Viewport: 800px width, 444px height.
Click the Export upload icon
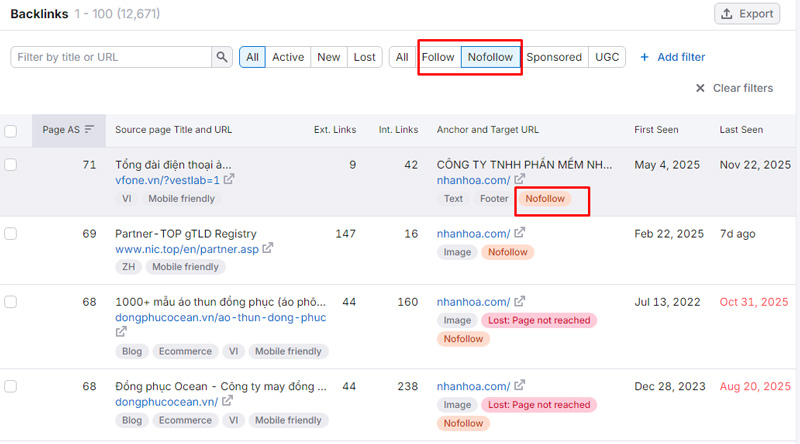(x=728, y=14)
